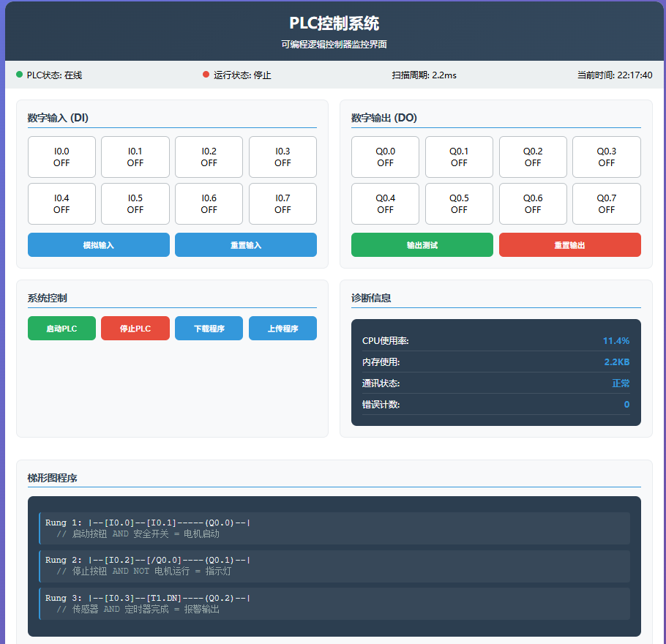This screenshot has width=666, height=644.
Task: Click the 错误计数 value 0
Action: pos(626,405)
